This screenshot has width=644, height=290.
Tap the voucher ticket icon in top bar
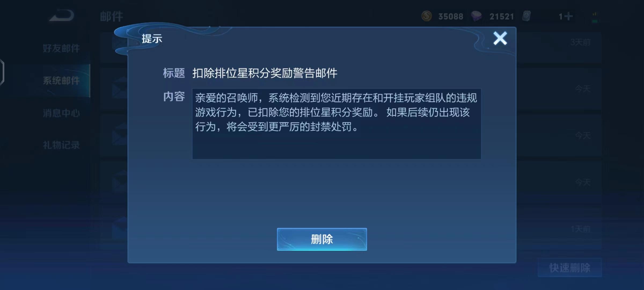point(526,16)
